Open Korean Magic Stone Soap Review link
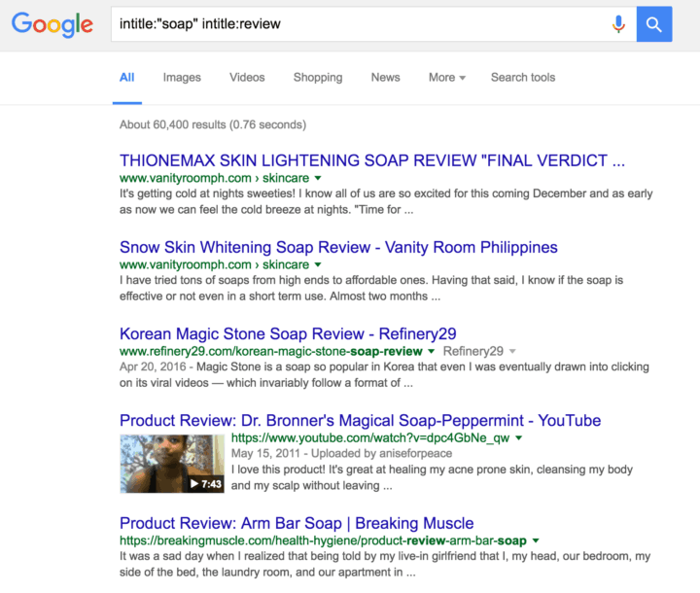700x593 pixels. (288, 334)
